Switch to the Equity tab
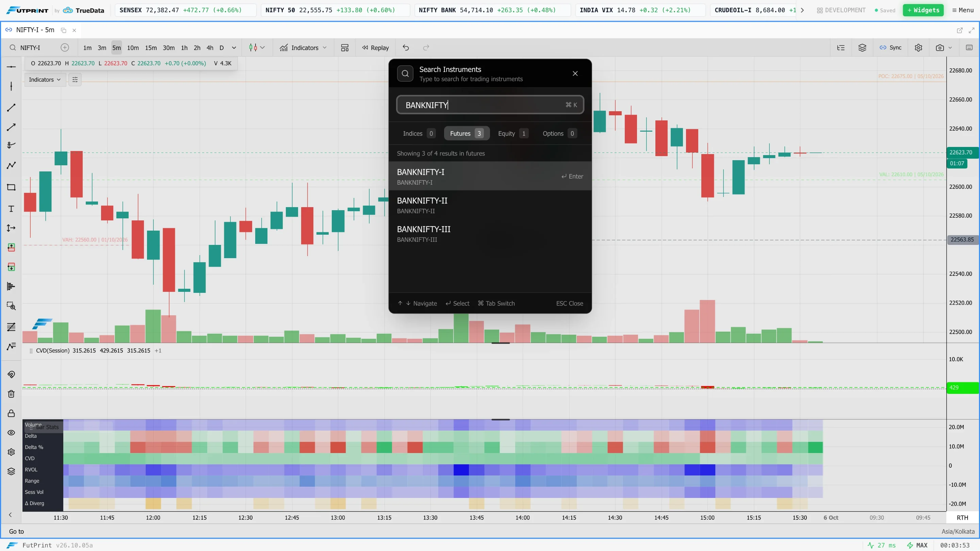980x551 pixels. [512, 133]
